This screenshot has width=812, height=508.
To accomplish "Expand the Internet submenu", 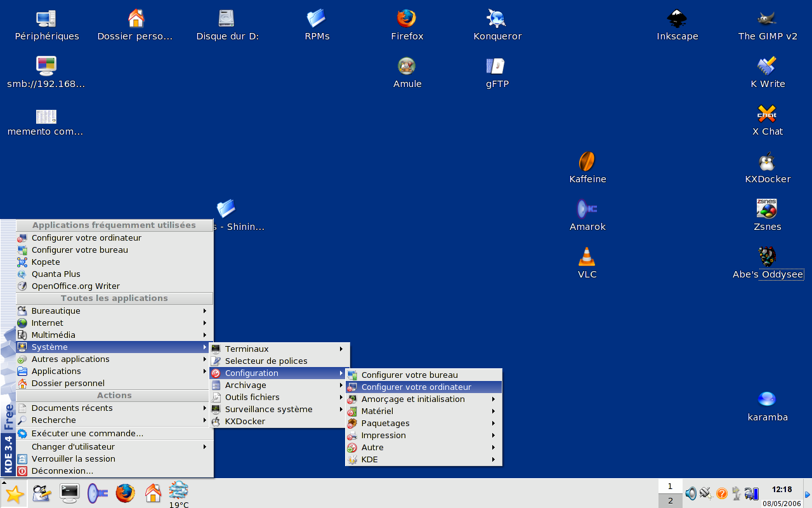I will click(115, 323).
